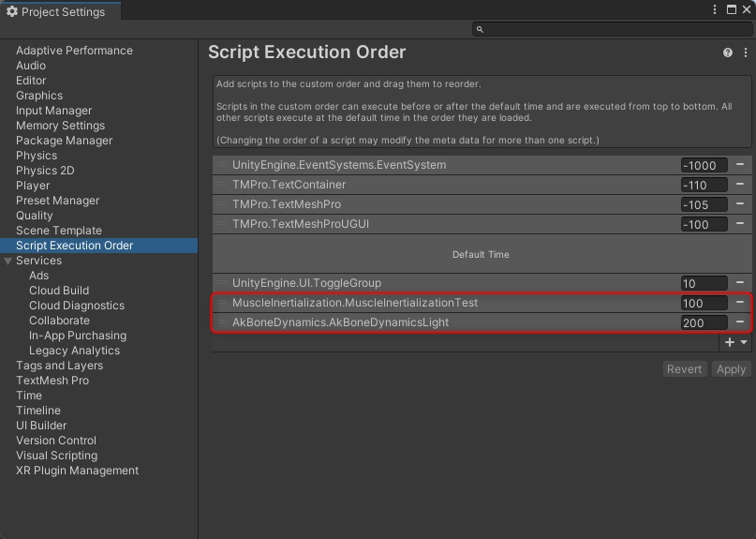The image size is (756, 539).
Task: Remove the UnityEngine.EventSystems.EventSystem script entry
Action: click(740, 165)
